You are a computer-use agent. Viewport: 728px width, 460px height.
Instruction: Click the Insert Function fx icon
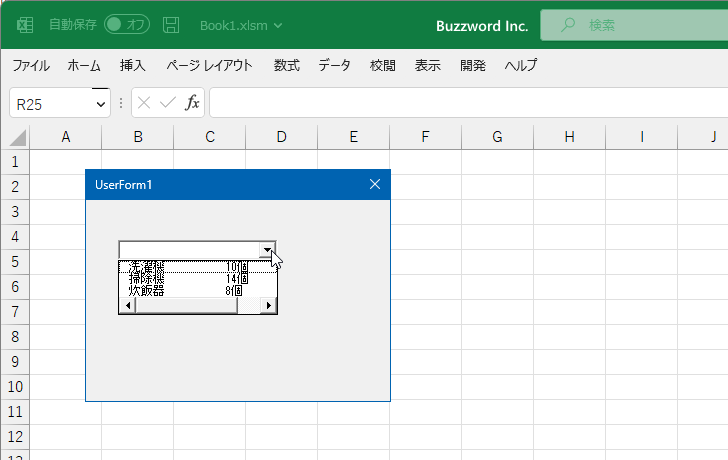point(192,103)
